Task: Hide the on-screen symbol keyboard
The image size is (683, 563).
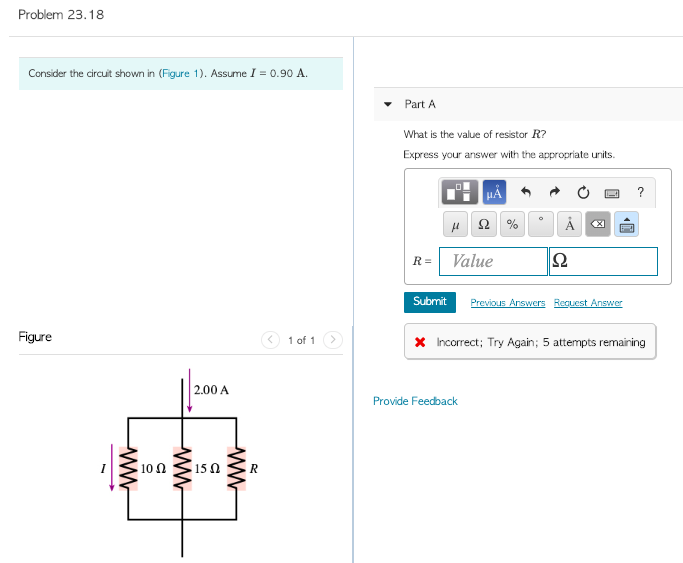Action: 626,224
